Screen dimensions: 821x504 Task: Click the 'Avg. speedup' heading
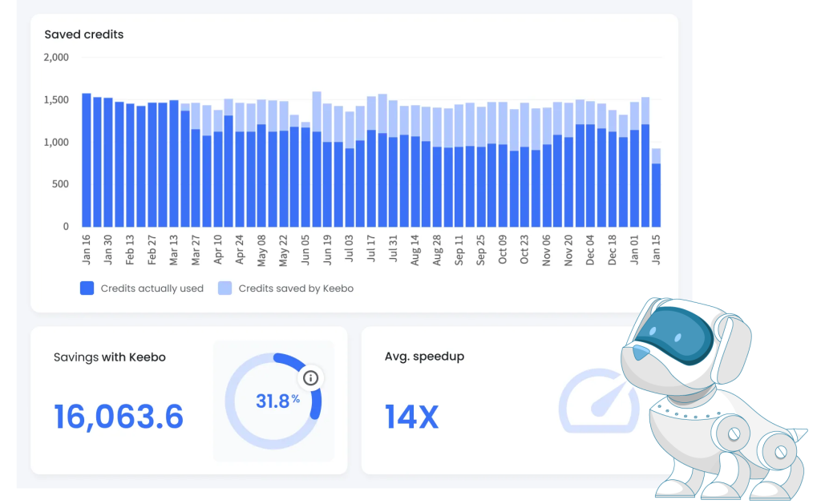424,357
